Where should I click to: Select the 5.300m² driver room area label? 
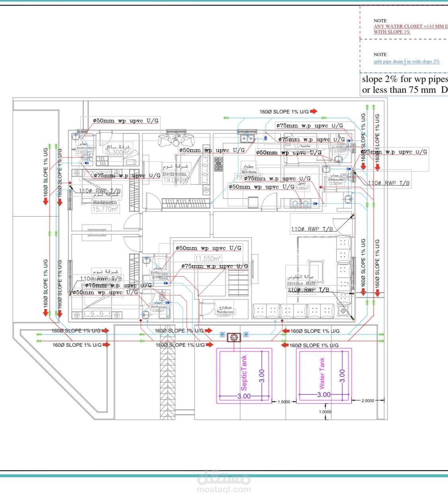117,152
